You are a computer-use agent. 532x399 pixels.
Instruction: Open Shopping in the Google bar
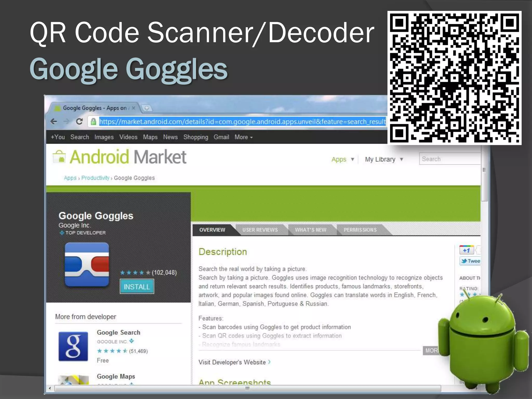click(x=196, y=137)
